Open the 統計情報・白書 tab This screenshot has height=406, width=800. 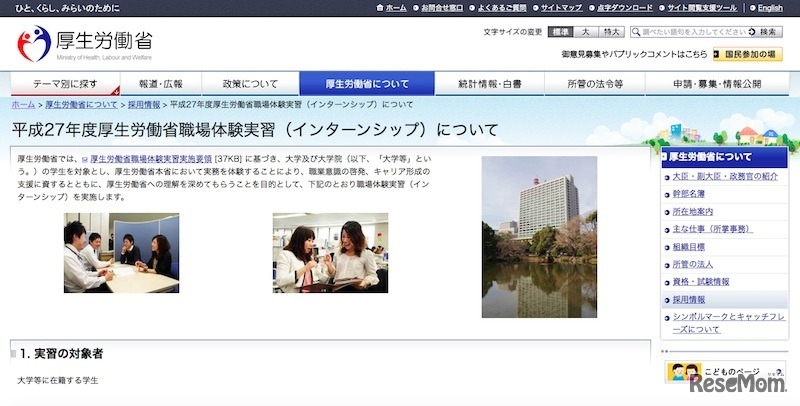[482, 84]
